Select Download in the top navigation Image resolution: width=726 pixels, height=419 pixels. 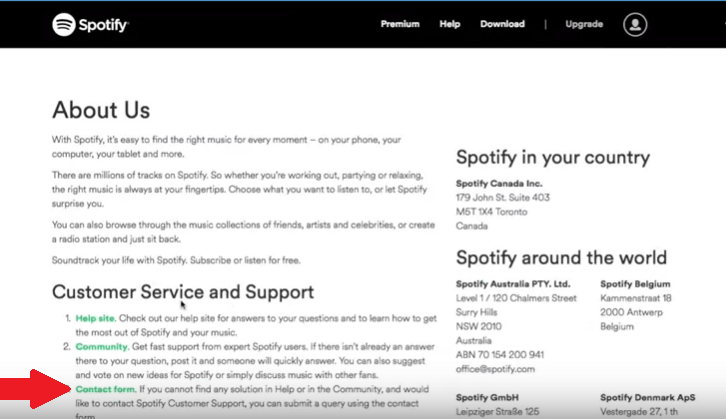[x=502, y=24]
